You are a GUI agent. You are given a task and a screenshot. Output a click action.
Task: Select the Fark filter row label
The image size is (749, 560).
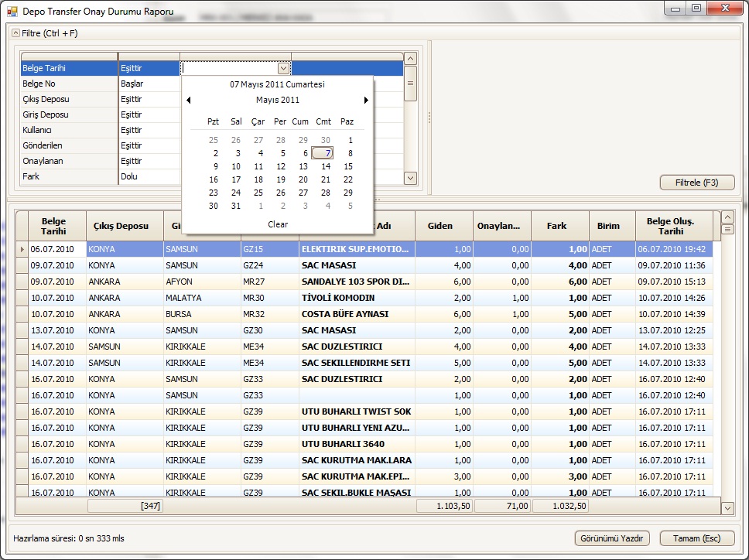[x=31, y=176]
